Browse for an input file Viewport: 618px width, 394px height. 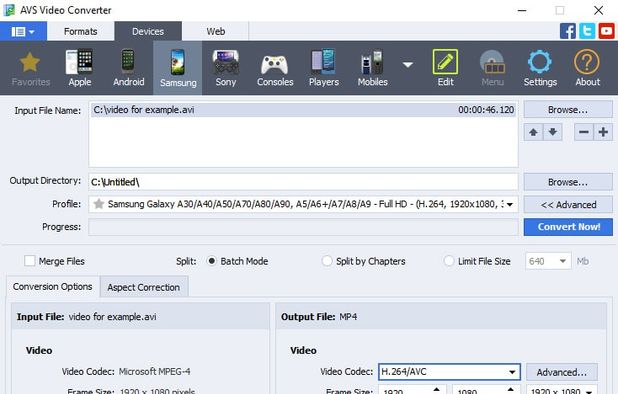pyautogui.click(x=568, y=110)
